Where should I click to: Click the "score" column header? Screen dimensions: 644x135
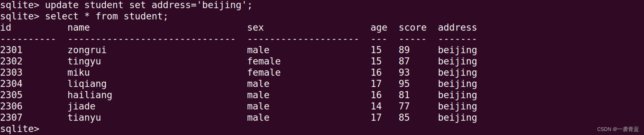(412, 28)
